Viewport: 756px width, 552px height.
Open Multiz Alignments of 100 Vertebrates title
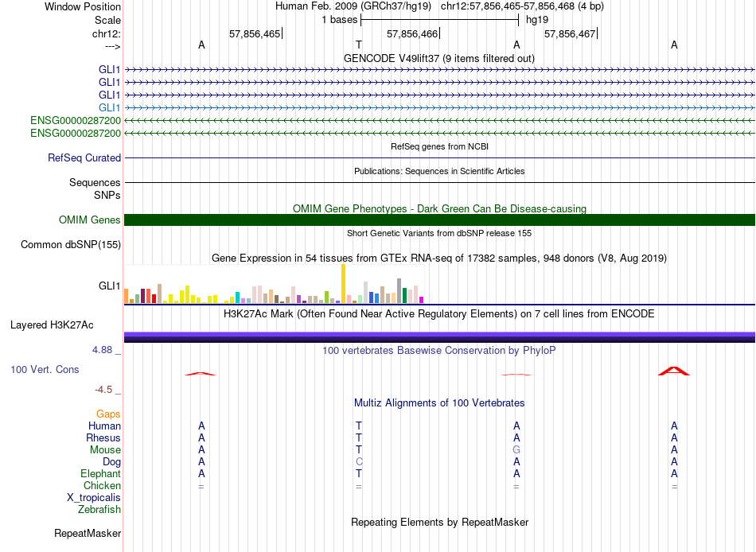click(439, 403)
